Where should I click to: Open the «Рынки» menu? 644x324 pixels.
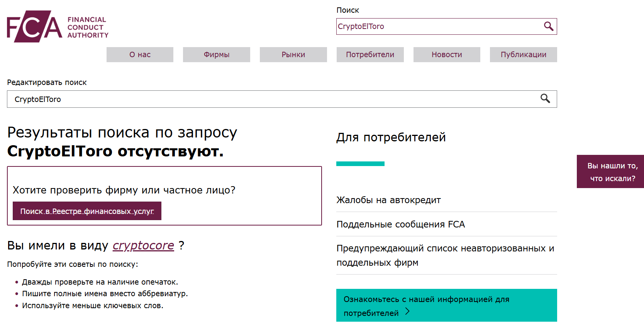(293, 54)
